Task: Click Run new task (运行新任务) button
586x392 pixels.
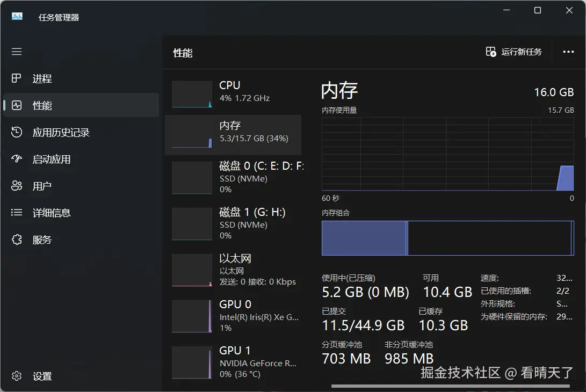Action: click(514, 52)
